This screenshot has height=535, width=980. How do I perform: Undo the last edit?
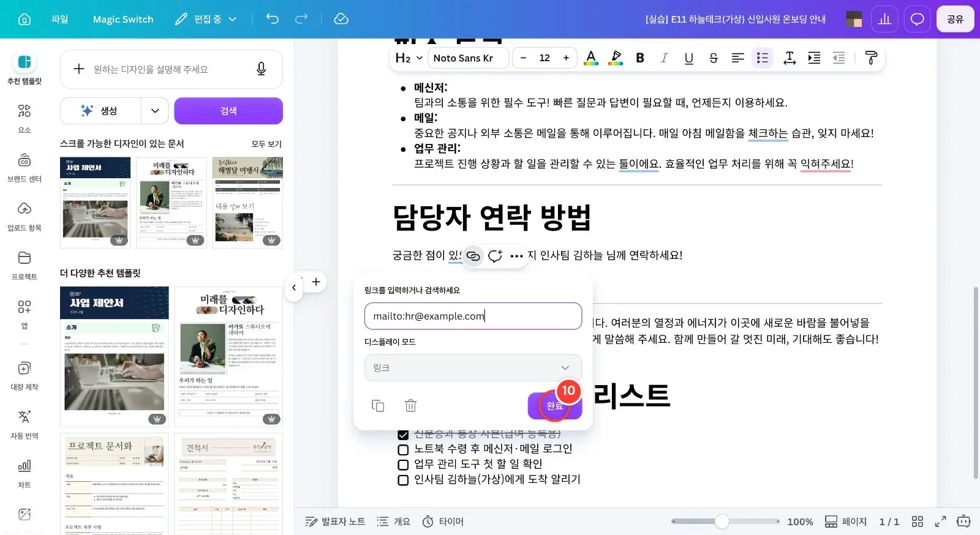tap(272, 19)
